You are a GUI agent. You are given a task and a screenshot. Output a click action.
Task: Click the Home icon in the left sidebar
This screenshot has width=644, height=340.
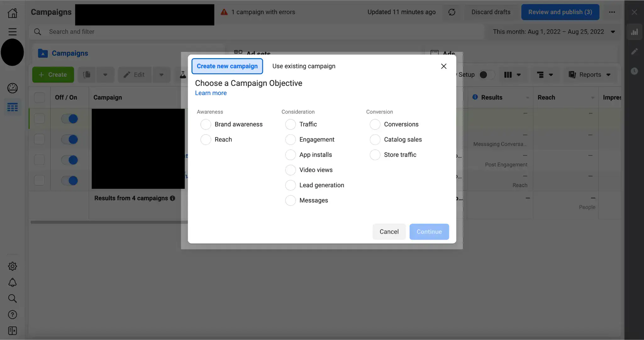[12, 13]
